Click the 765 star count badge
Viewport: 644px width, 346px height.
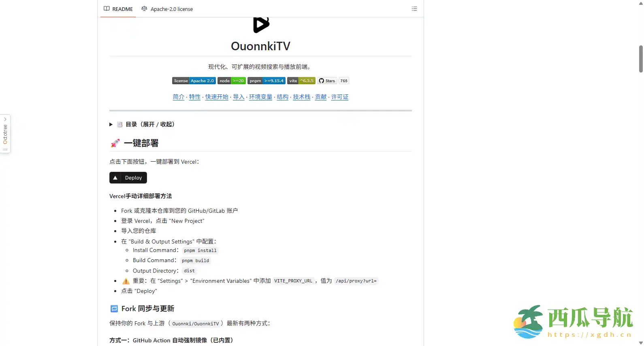coord(344,81)
